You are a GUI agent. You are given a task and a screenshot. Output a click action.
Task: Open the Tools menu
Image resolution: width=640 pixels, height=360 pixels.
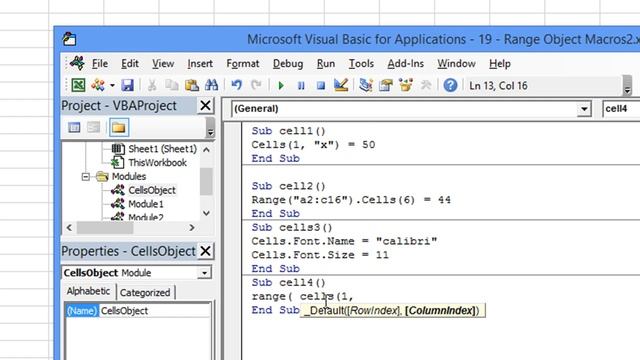(361, 64)
